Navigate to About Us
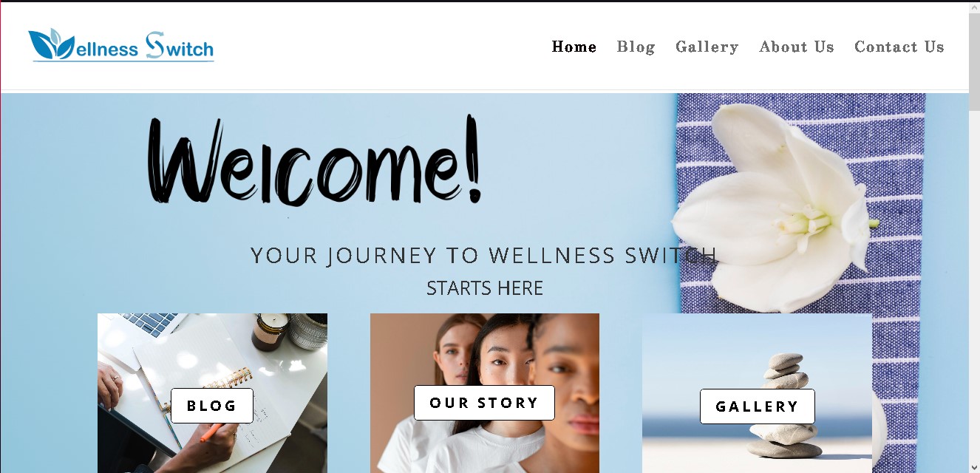Image resolution: width=980 pixels, height=473 pixels. [x=796, y=47]
